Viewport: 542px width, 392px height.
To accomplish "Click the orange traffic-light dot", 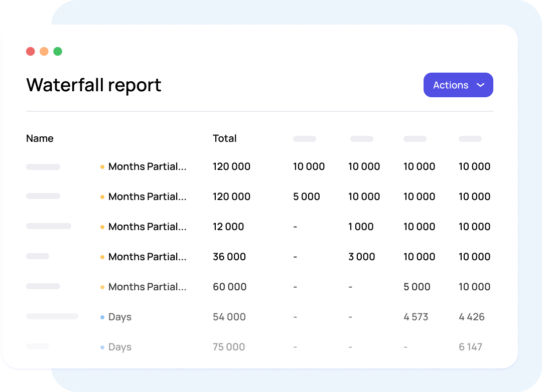I will [x=44, y=51].
